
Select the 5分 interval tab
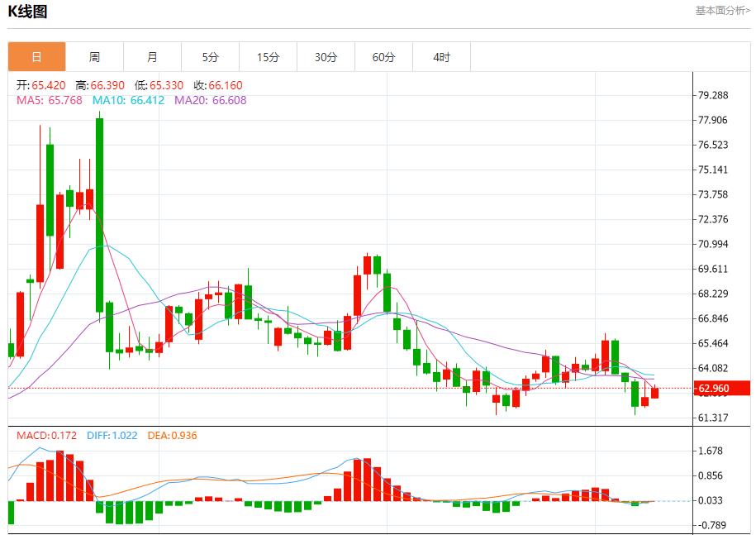coord(210,56)
